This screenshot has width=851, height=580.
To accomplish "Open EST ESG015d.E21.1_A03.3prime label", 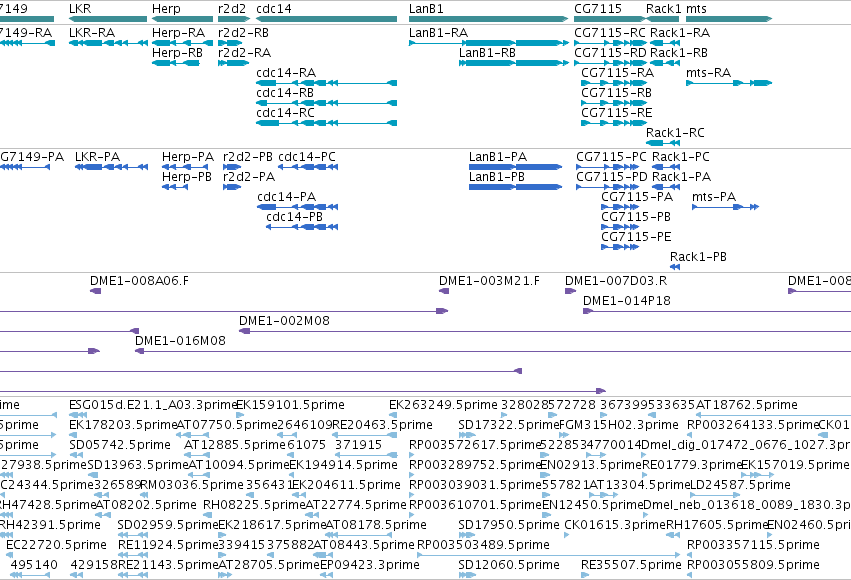I will coord(153,405).
